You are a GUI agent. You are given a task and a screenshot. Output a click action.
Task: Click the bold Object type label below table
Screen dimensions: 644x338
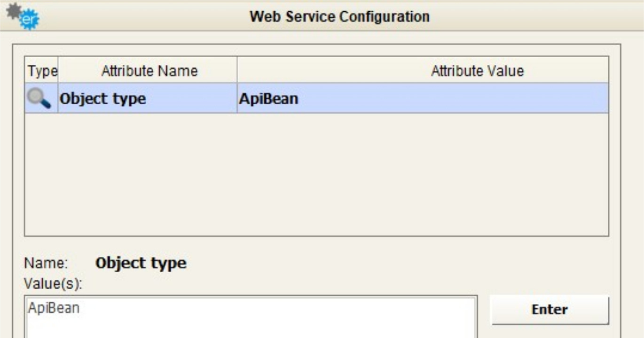click(x=141, y=263)
